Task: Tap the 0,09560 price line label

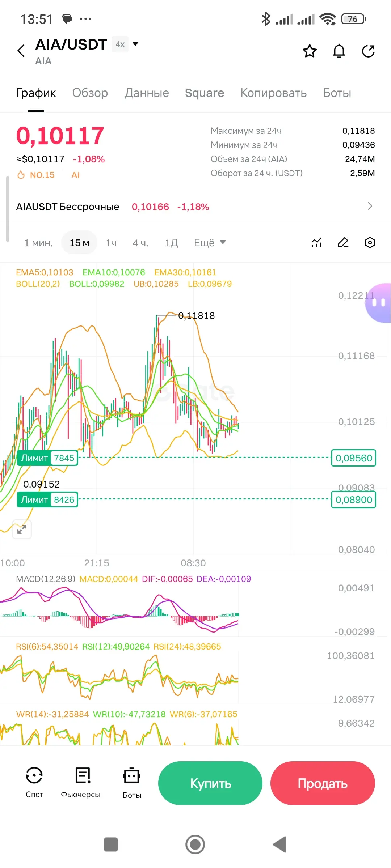Action: tap(354, 458)
